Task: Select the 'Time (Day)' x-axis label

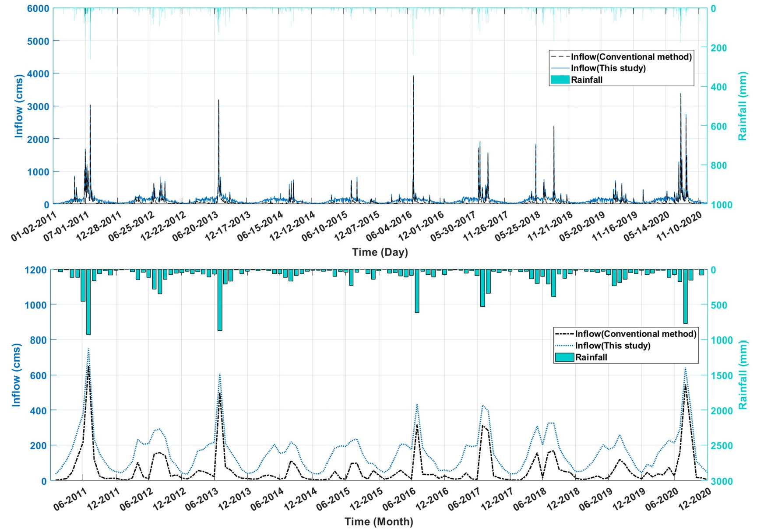Action: point(380,252)
